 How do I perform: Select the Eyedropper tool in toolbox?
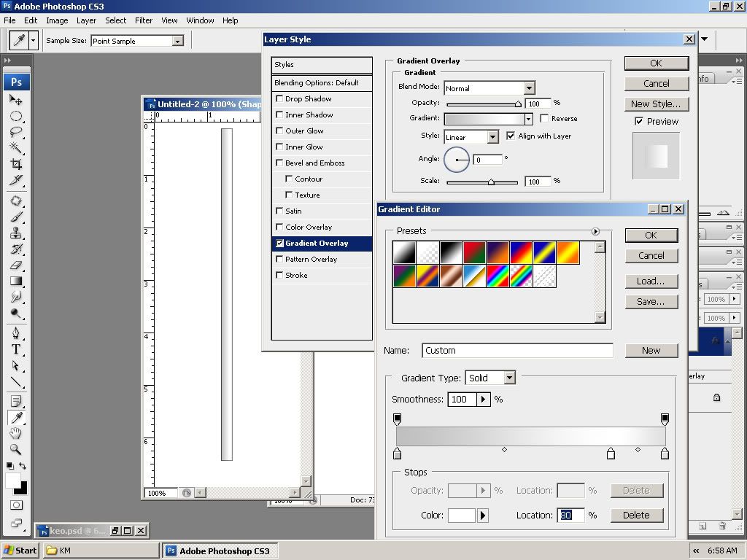click(x=16, y=418)
